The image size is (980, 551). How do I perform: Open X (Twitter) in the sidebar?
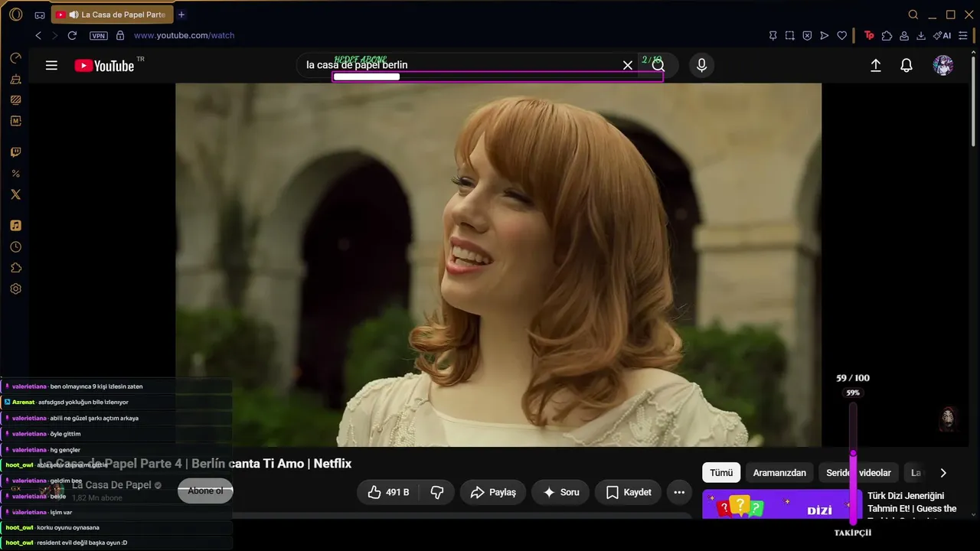[x=15, y=194]
